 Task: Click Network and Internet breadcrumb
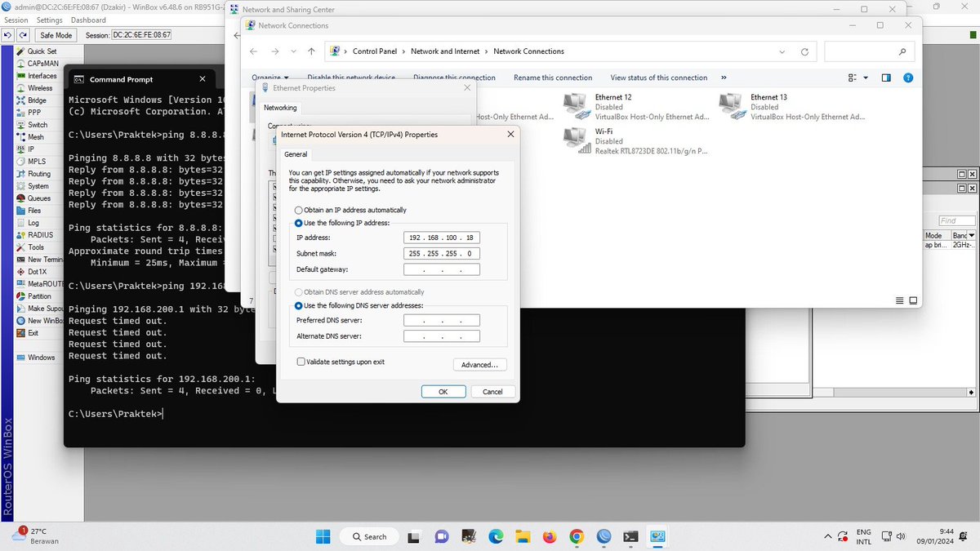(x=445, y=51)
